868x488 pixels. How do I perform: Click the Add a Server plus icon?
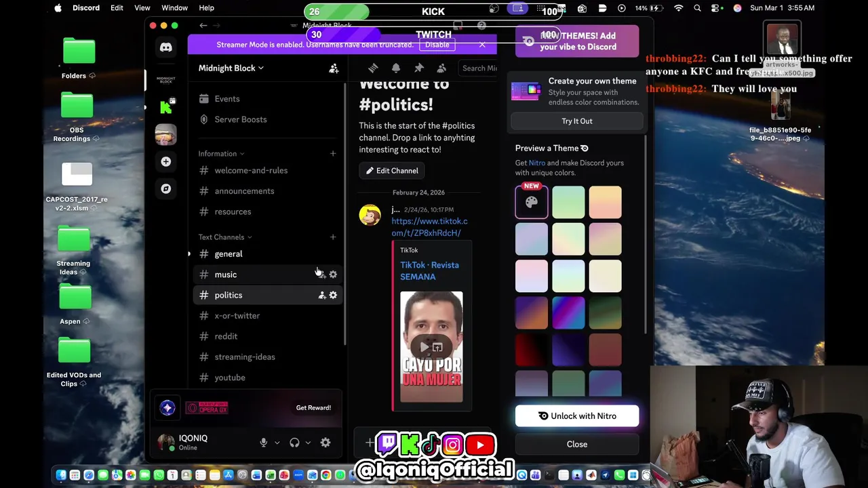pyautogui.click(x=166, y=161)
